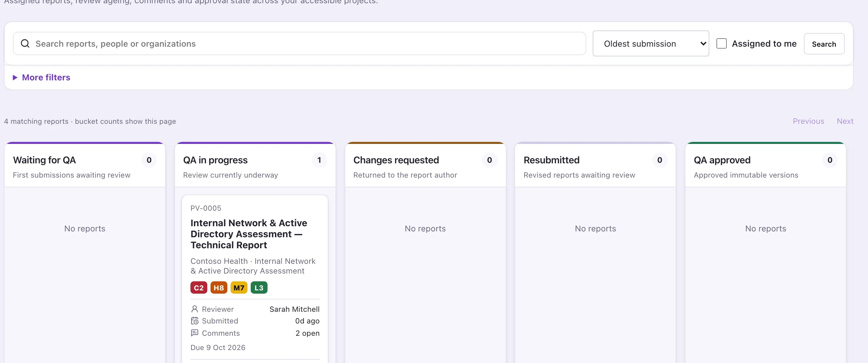The image size is (868, 363).
Task: Click the Comments speech bubble icon
Action: click(194, 333)
